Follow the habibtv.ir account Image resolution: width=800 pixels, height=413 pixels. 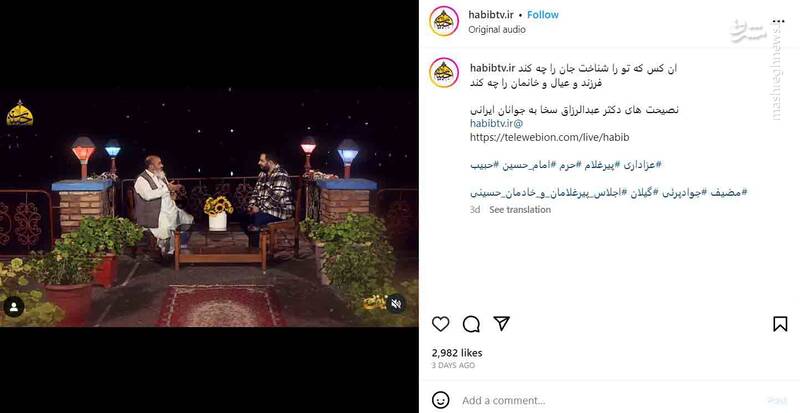point(543,15)
